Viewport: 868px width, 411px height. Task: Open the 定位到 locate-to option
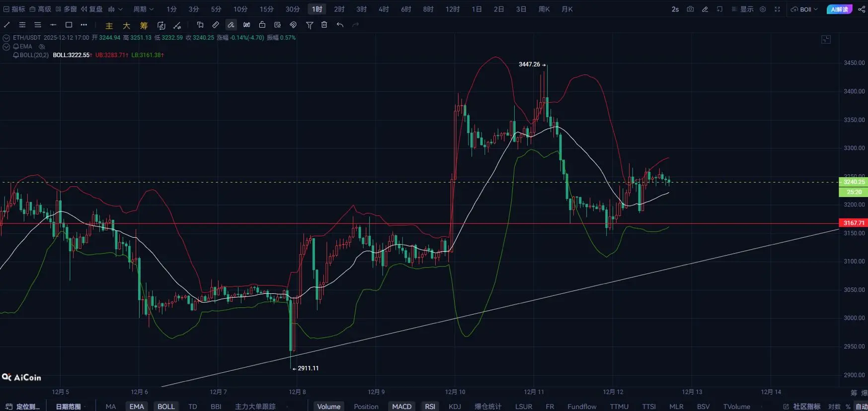point(23,406)
